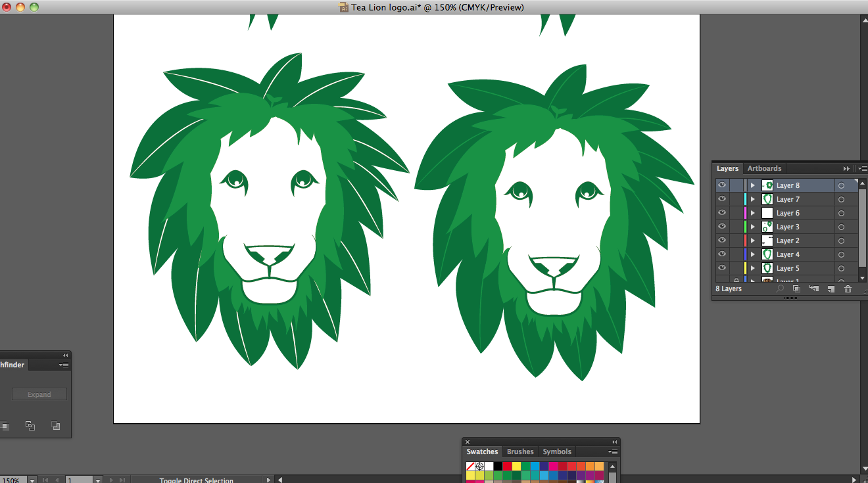Viewport: 868px width, 483px height.
Task: Open the Brushes tab
Action: pos(520,451)
